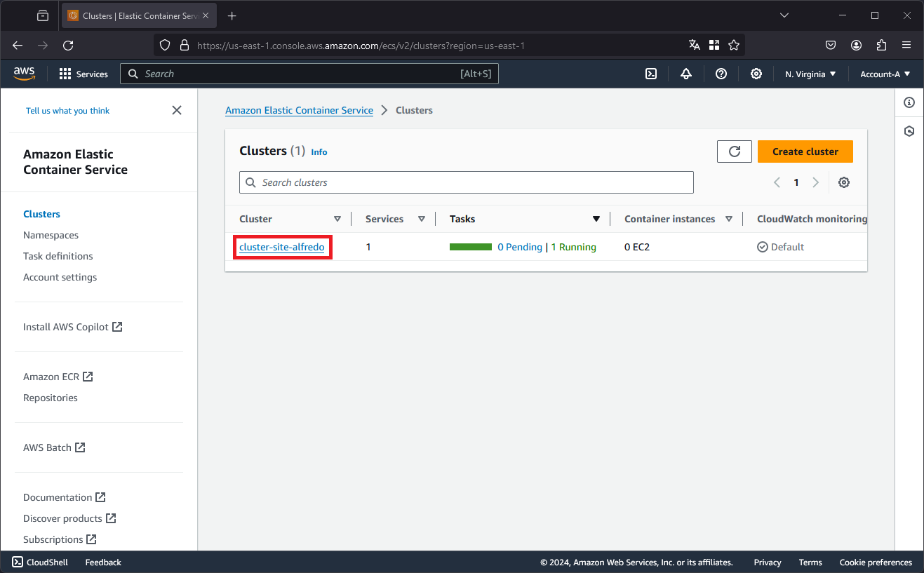Screen dimensions: 924x573
Task: Click the help question mark icon
Action: pos(721,74)
